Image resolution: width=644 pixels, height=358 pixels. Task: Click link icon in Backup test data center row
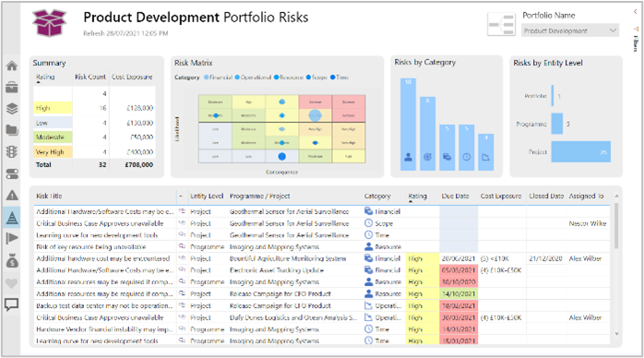[182, 305]
